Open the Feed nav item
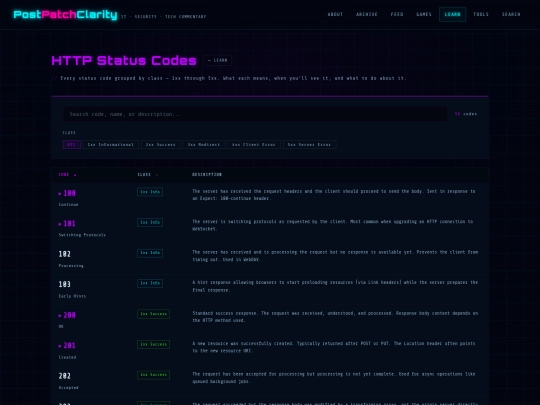The image size is (540, 405). 397,14
